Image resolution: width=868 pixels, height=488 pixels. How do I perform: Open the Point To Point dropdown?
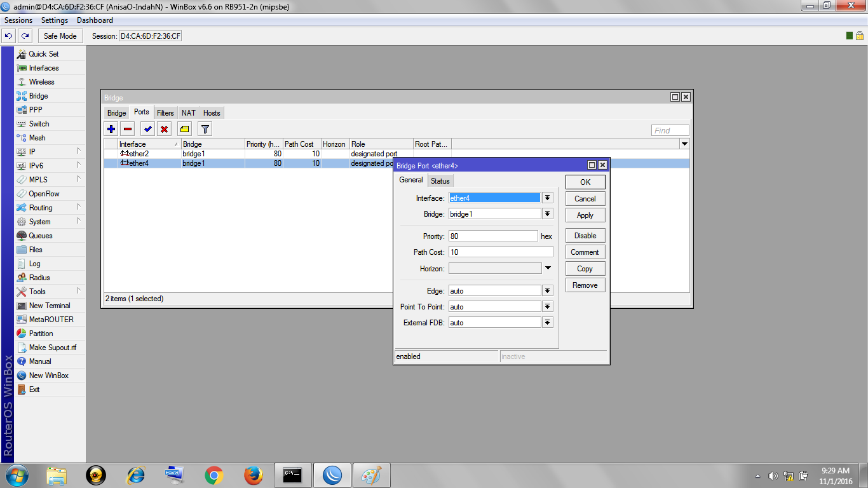tap(547, 306)
